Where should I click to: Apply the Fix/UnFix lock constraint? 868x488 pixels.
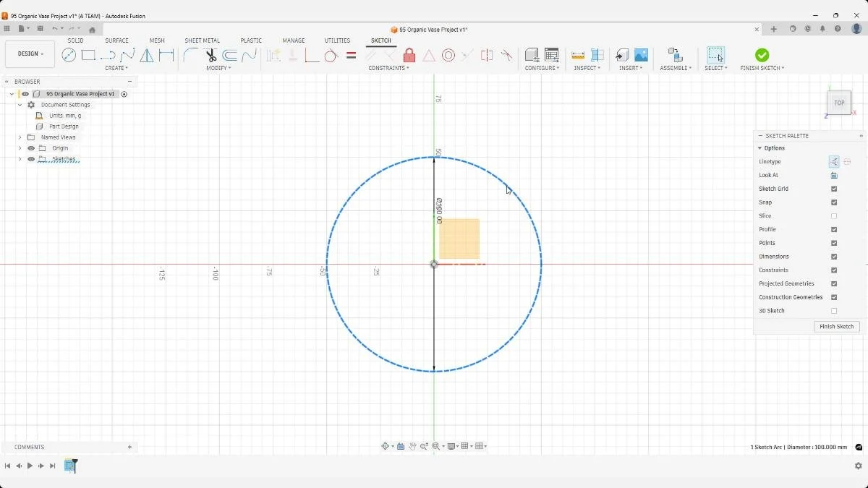pyautogui.click(x=409, y=55)
